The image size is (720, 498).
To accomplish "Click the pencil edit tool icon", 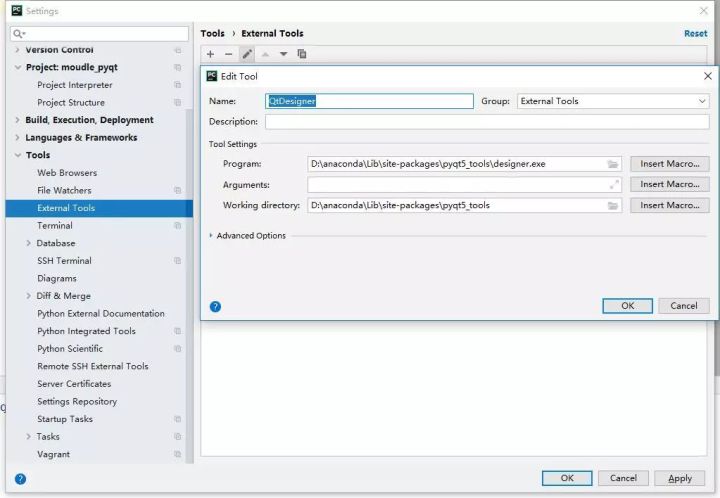I will 247,54.
